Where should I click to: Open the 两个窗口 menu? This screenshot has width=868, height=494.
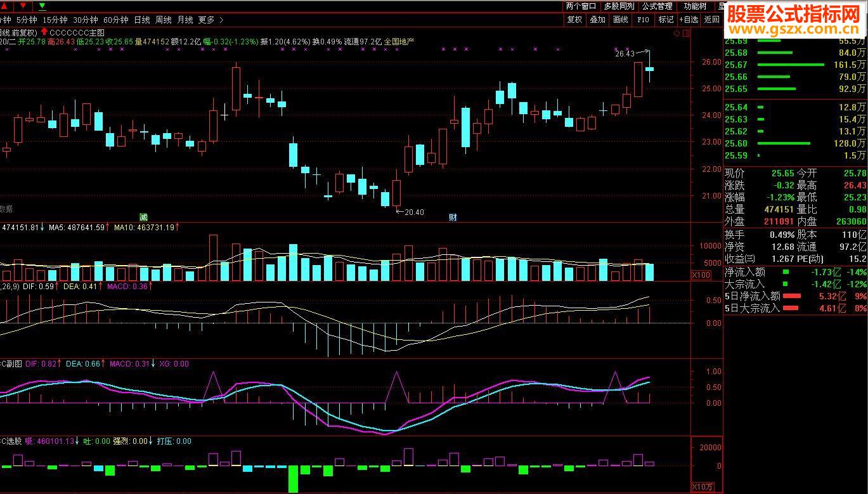[581, 6]
